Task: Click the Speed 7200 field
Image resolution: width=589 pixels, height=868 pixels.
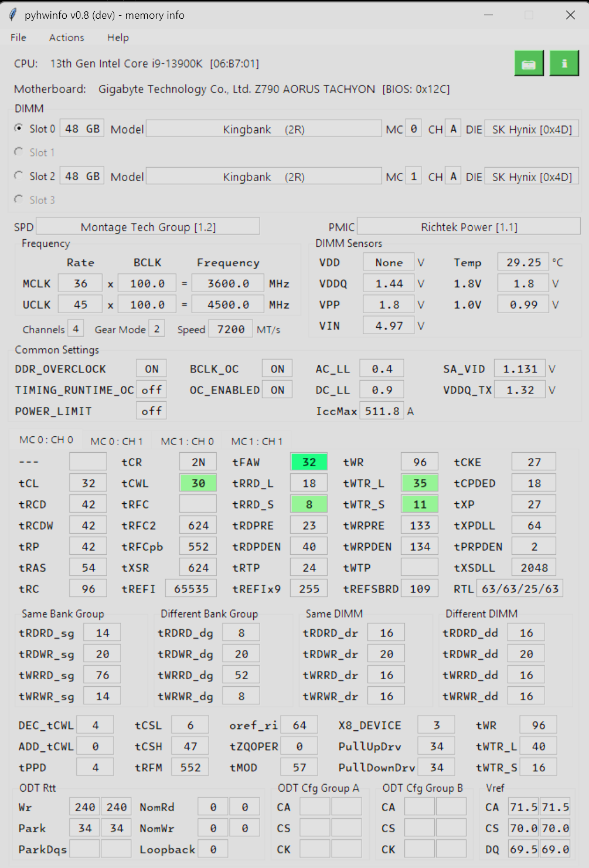Action: (231, 329)
